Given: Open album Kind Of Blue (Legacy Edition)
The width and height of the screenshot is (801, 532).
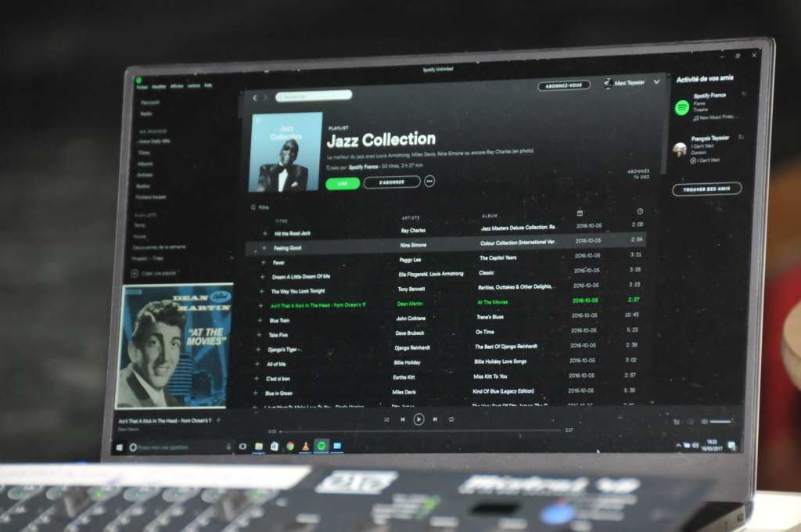Looking at the screenshot, I should coord(503,391).
